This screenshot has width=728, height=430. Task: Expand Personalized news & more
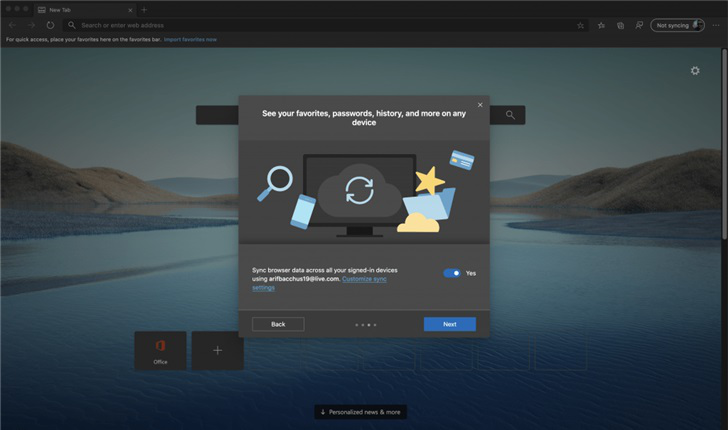click(360, 412)
